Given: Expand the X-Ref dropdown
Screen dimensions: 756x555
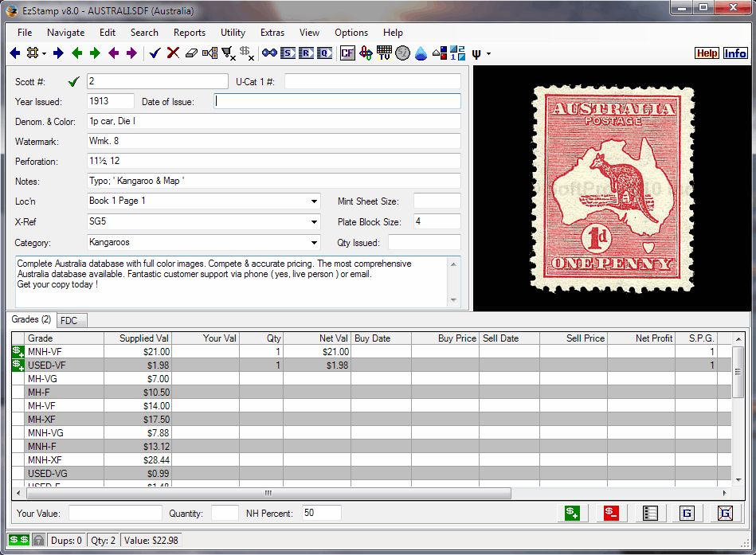Looking at the screenshot, I should coord(314,222).
